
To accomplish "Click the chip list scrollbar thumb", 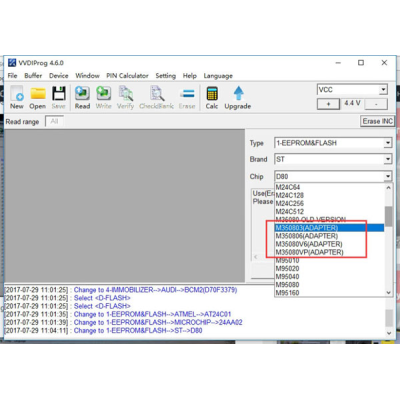I will pos(388,216).
